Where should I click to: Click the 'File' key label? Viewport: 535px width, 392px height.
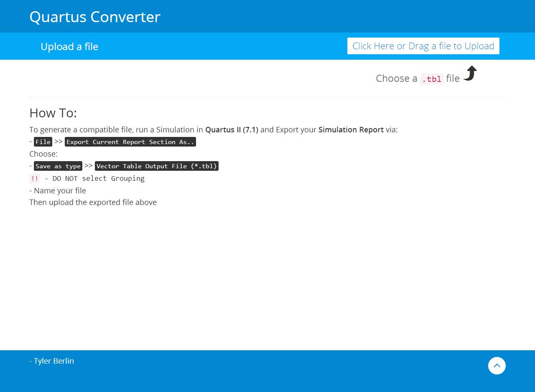[x=43, y=142]
